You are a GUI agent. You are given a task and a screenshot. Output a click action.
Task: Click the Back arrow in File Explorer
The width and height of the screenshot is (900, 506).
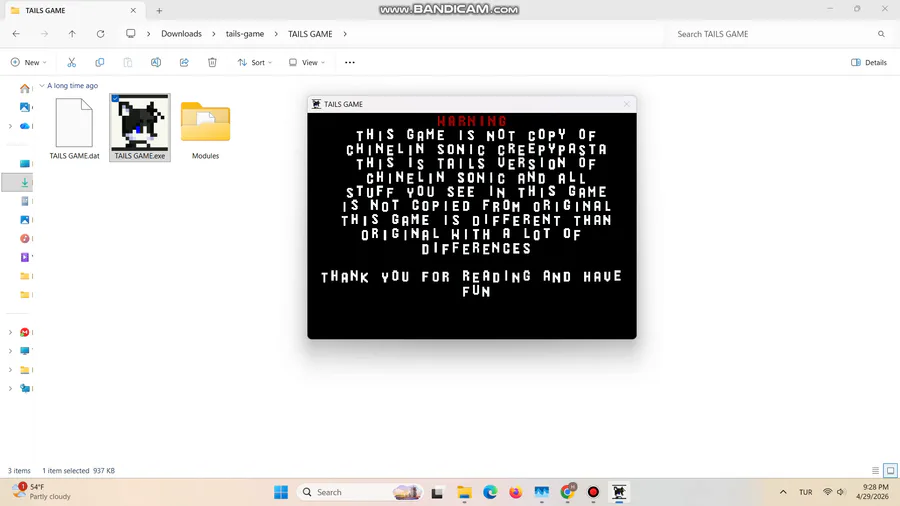(x=16, y=34)
